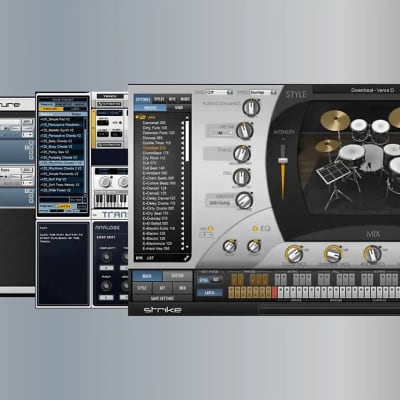Click the scrollbar thumb of Strike's preset list
The width and height of the screenshot is (400, 400).
coord(187,140)
